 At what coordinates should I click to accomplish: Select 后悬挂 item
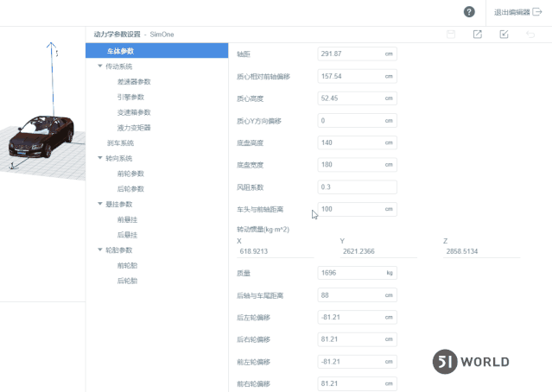point(127,235)
